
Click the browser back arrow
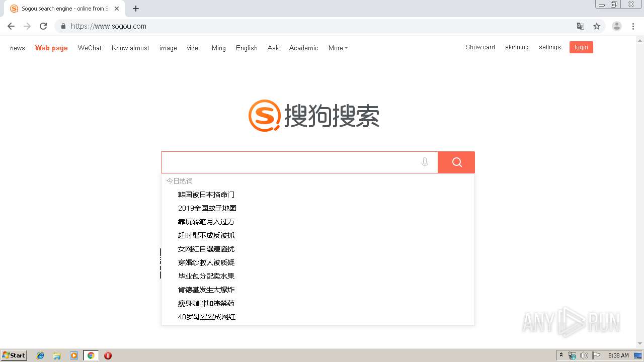[x=11, y=26]
